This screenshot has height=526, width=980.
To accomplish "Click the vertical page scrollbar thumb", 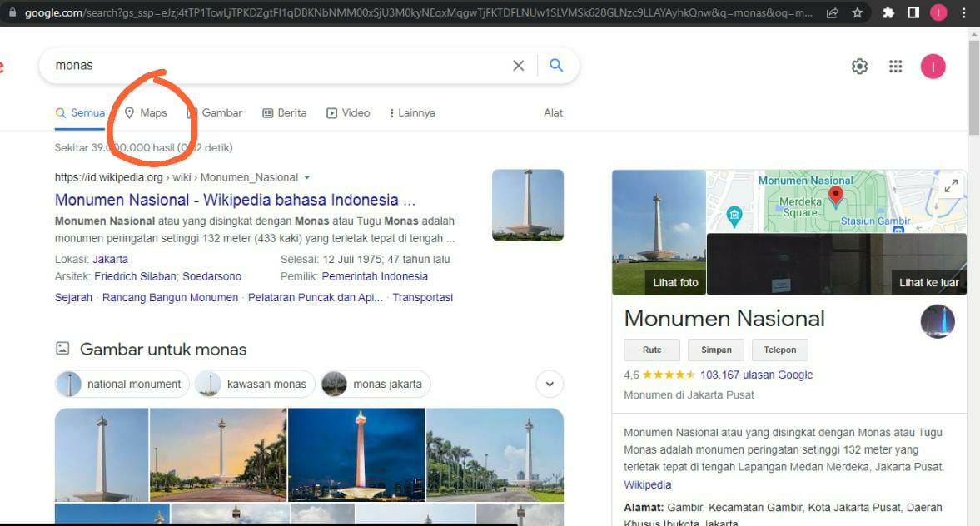I will click(x=973, y=87).
